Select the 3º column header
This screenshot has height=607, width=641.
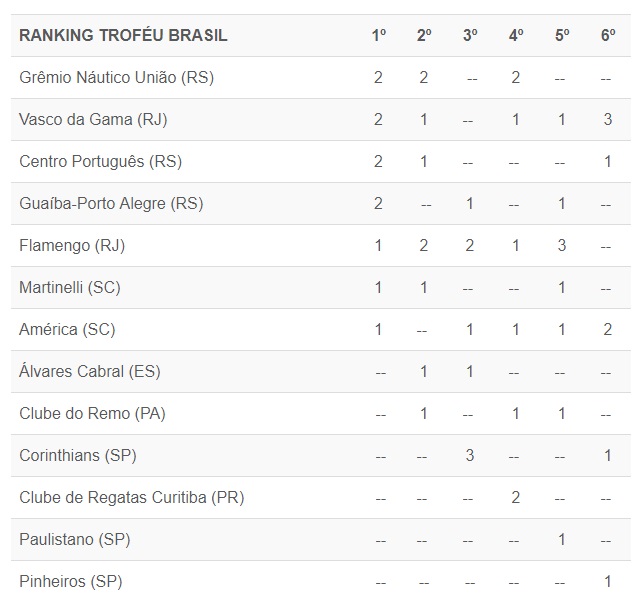click(x=470, y=36)
